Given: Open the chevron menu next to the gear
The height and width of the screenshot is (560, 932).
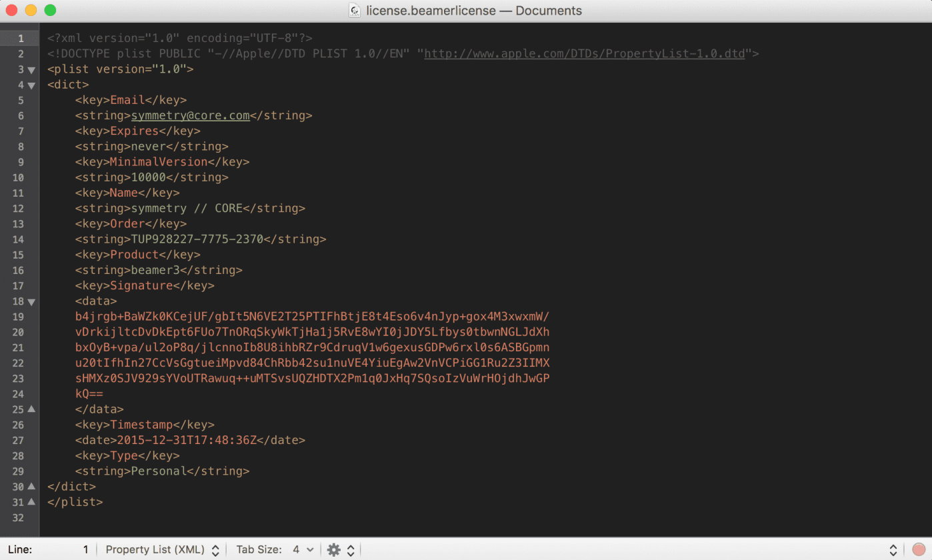Looking at the screenshot, I should pyautogui.click(x=350, y=549).
